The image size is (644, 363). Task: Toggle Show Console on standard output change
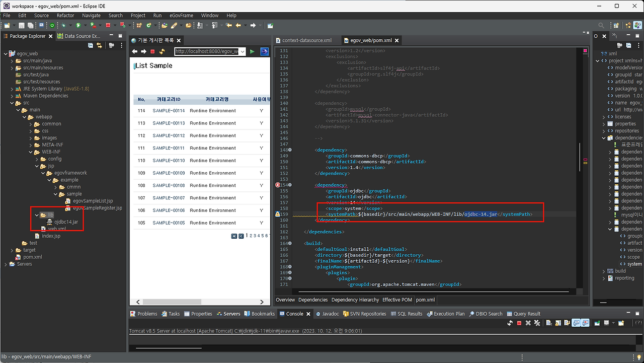(x=576, y=323)
